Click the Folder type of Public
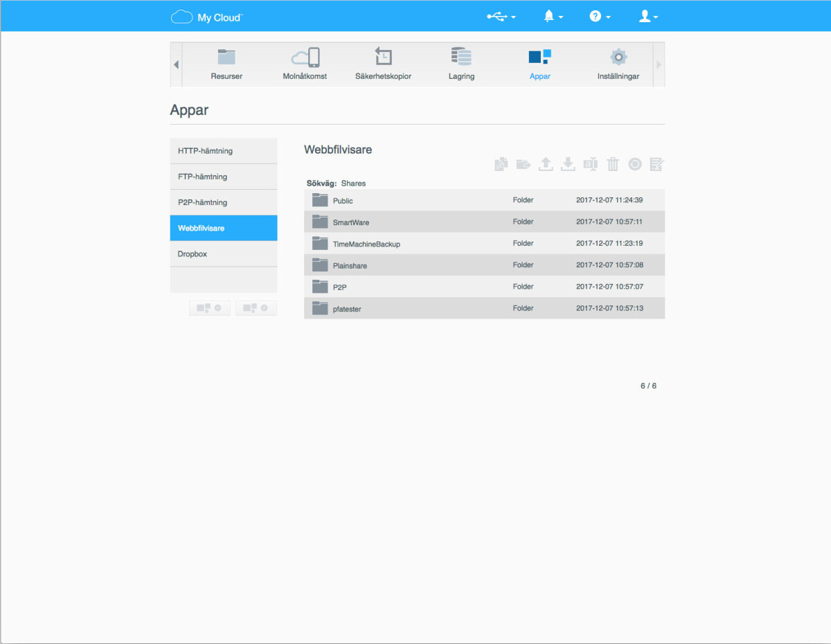This screenshot has width=831, height=644. pyautogui.click(x=523, y=200)
